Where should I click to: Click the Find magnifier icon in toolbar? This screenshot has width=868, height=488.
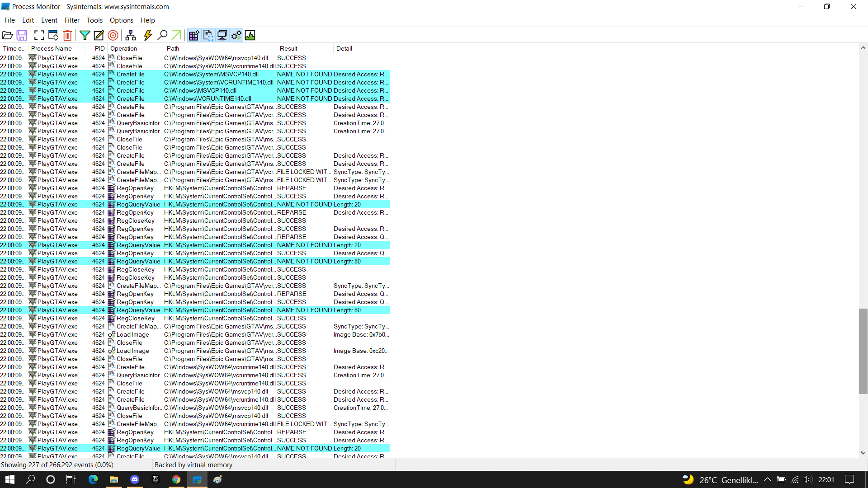(x=162, y=35)
